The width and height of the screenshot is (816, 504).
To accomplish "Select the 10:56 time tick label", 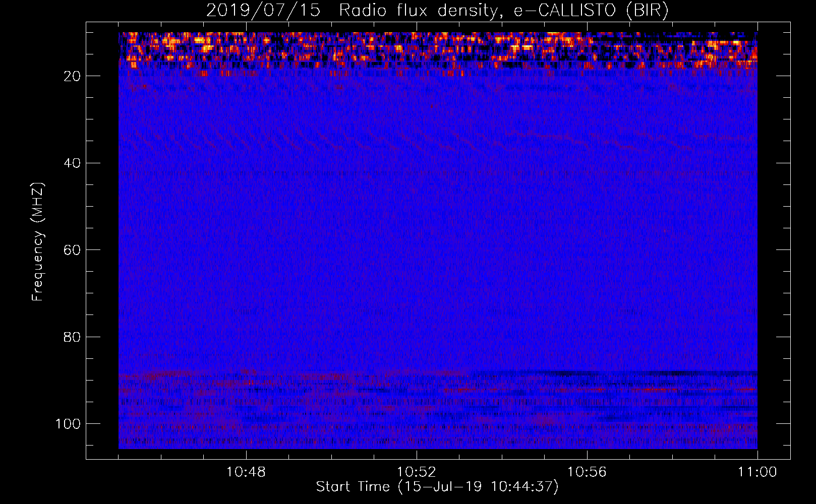I will point(587,472).
